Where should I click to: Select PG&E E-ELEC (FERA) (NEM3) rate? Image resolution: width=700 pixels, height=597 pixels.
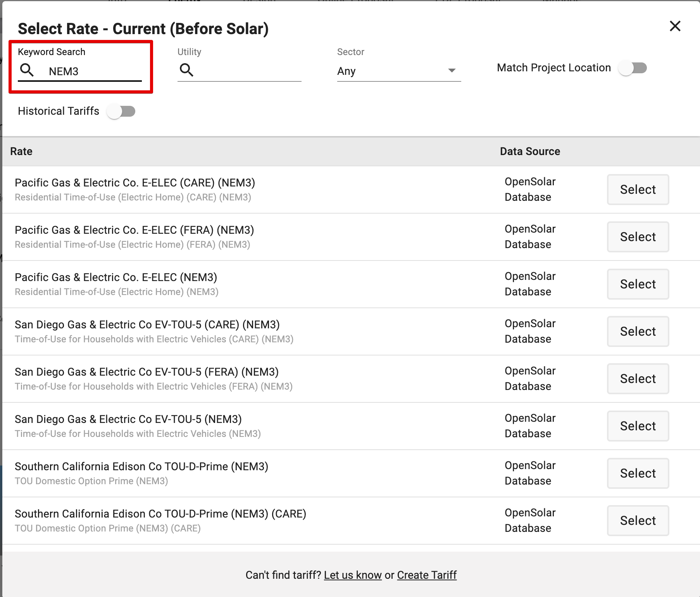tap(638, 237)
